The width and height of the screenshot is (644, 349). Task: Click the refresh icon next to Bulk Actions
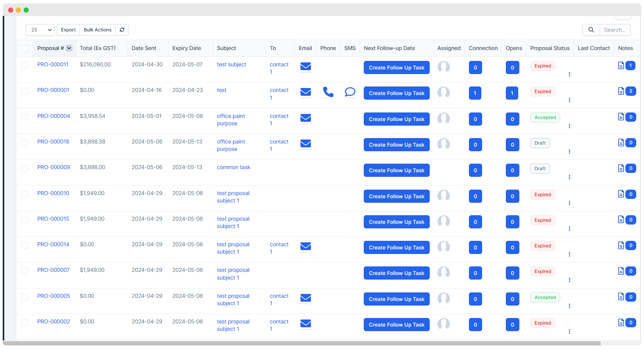pos(122,30)
